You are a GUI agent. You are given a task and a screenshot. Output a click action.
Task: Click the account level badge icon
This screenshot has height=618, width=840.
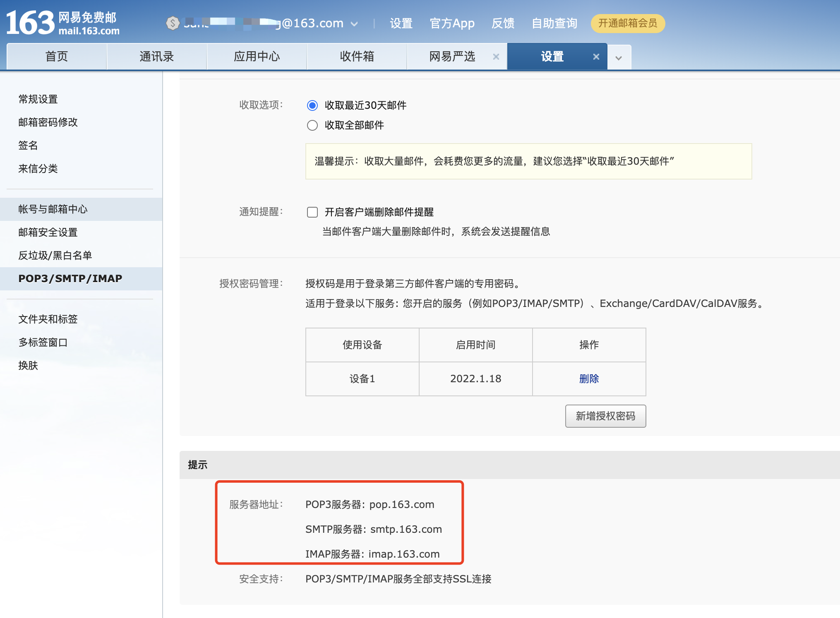point(173,23)
